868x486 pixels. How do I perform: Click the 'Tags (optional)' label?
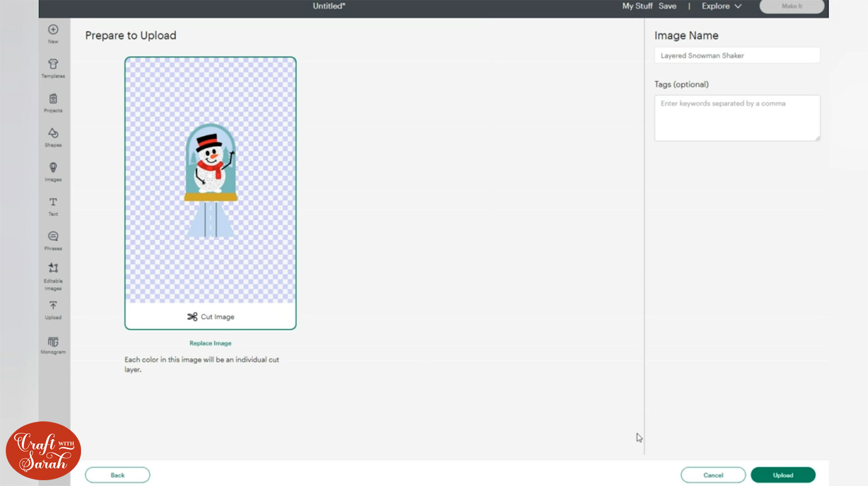[x=682, y=84]
